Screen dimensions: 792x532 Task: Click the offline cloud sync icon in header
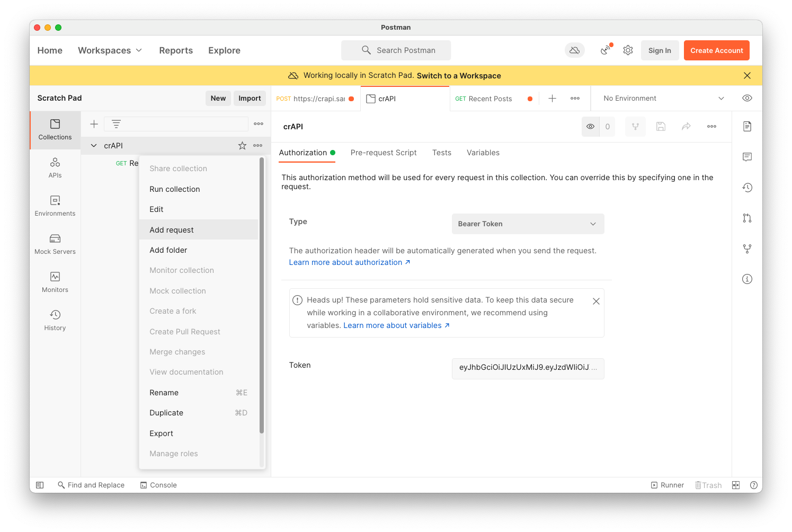(x=575, y=50)
